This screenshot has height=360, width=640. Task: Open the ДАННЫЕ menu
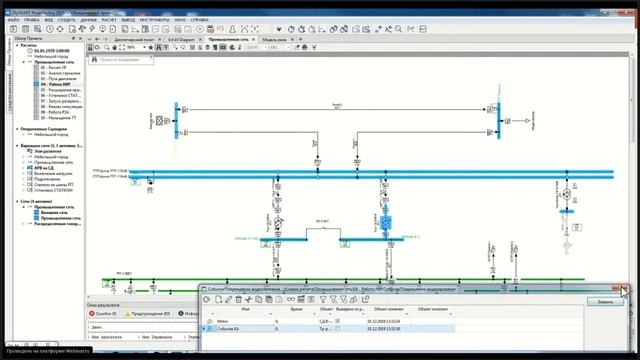coord(89,20)
